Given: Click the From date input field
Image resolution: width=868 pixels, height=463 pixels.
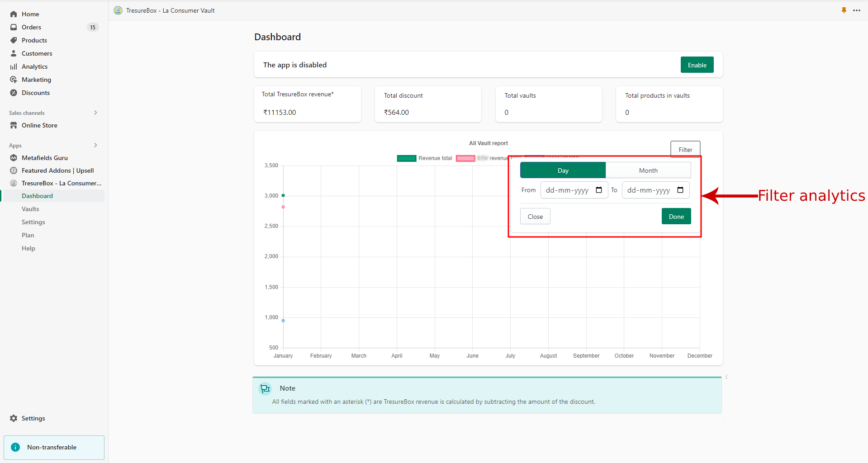Looking at the screenshot, I should (574, 190).
